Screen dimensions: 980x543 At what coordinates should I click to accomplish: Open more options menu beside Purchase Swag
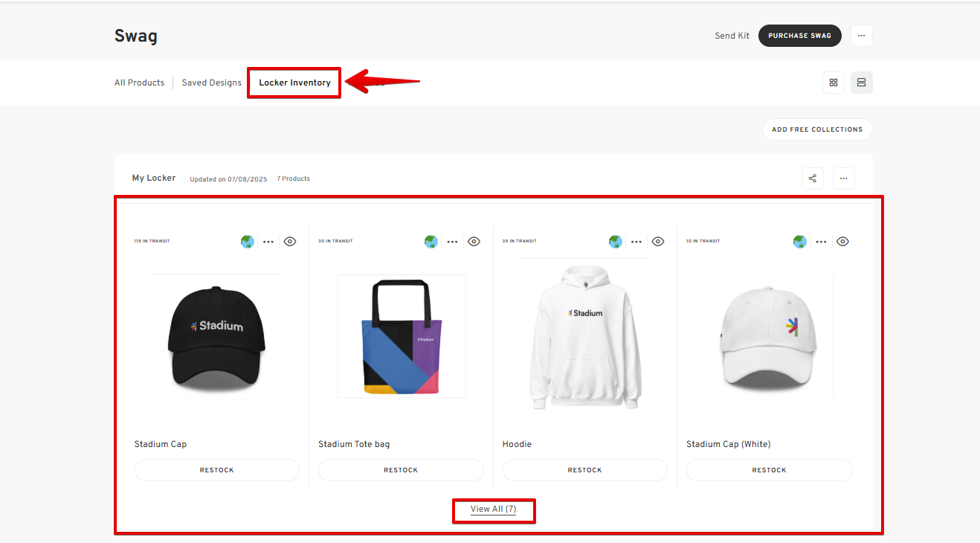861,36
